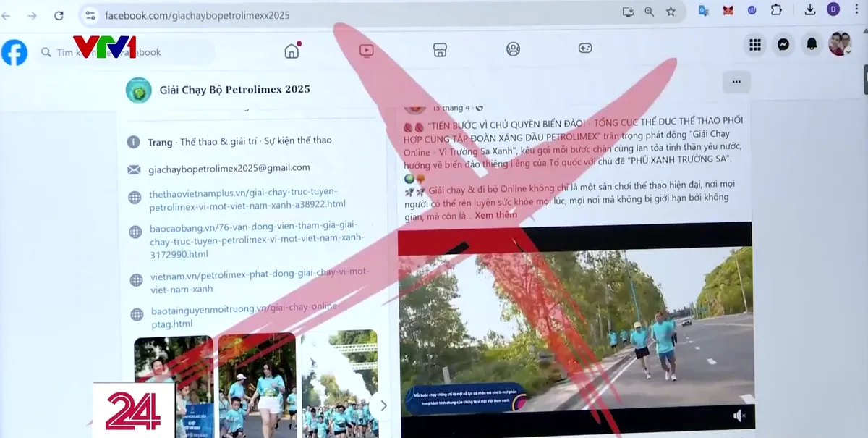Screen dimensions: 868x438
Task: Open the browser Extensions puzzle icon
Action: click(776, 10)
